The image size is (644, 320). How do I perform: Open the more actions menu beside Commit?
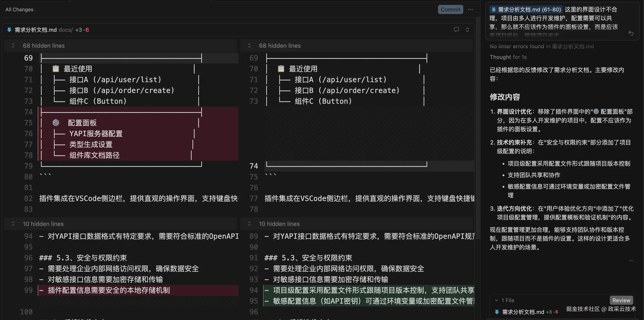pos(470,9)
